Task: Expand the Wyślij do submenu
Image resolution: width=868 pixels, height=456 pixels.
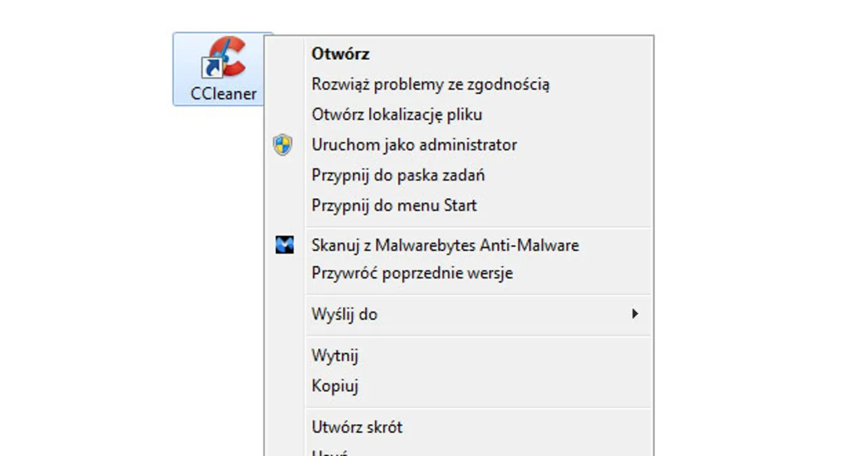Action: (344, 314)
